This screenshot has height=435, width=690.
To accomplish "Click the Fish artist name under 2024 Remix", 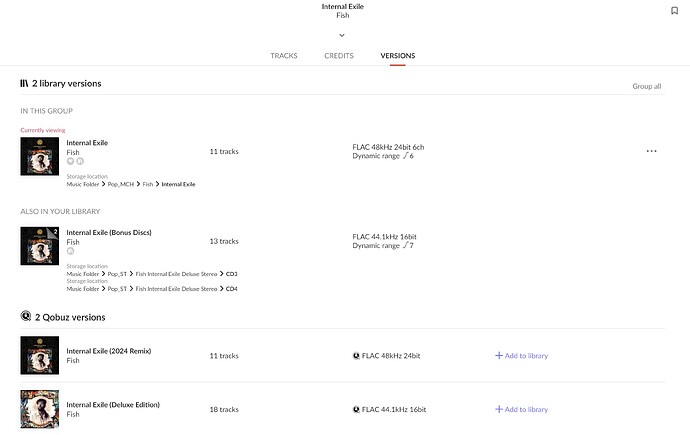I will coord(73,360).
